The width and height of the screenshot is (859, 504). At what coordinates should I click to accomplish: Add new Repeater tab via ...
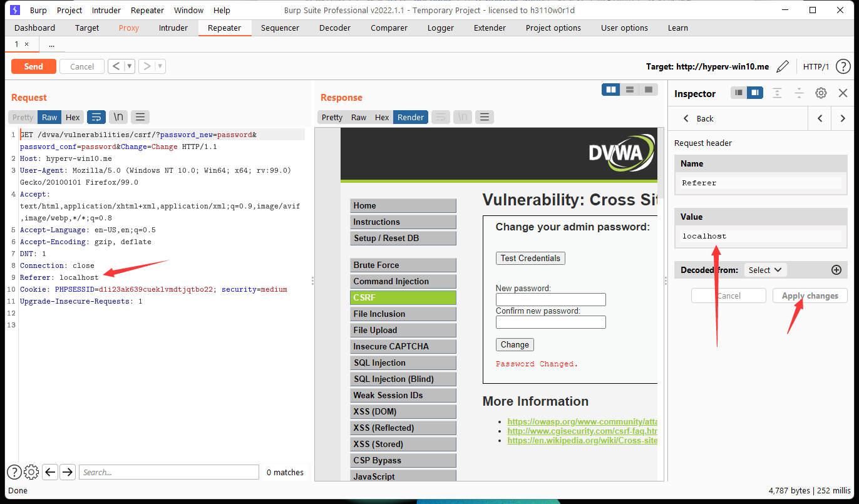(x=51, y=44)
